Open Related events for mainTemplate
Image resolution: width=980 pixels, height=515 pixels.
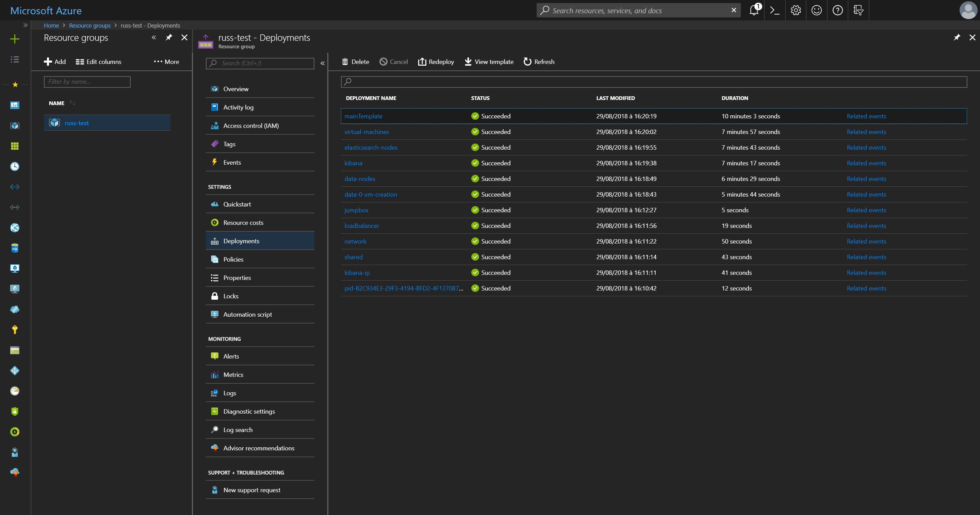(x=866, y=116)
